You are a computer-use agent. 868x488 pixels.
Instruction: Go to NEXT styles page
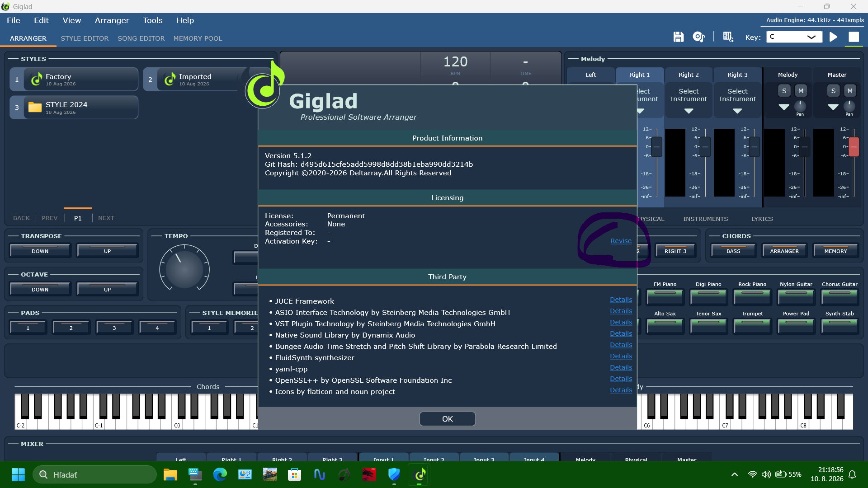[x=106, y=218]
